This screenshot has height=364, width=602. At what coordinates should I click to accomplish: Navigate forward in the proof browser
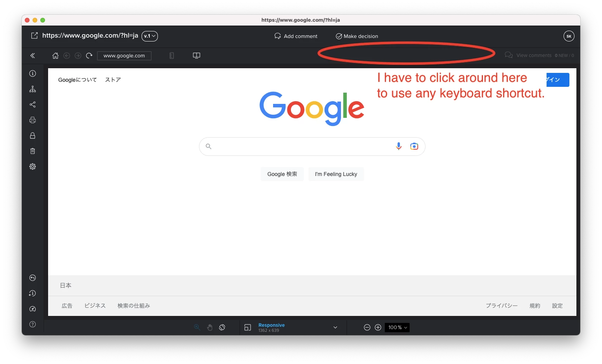pyautogui.click(x=78, y=55)
